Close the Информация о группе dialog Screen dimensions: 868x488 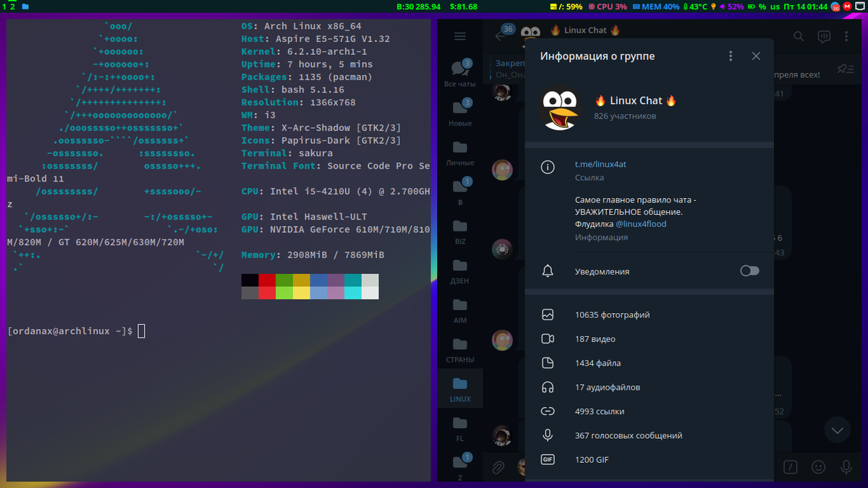(756, 56)
